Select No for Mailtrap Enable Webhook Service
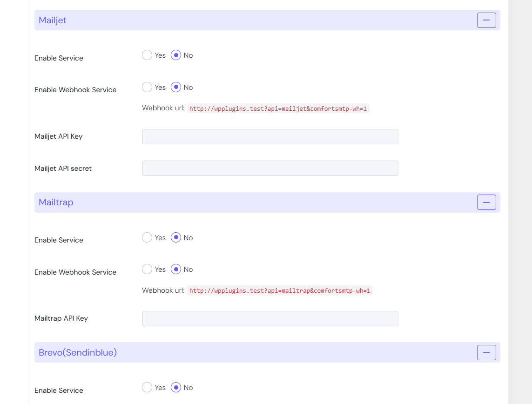Screen dimensions: 532x404 (x=176, y=269)
